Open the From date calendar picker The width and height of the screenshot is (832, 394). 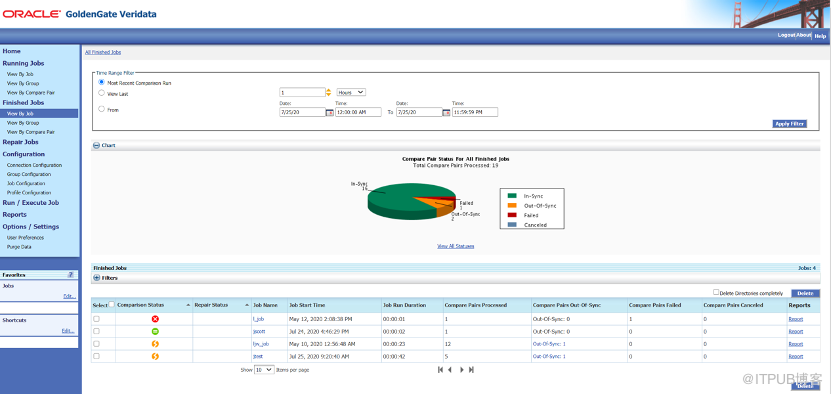tap(330, 112)
